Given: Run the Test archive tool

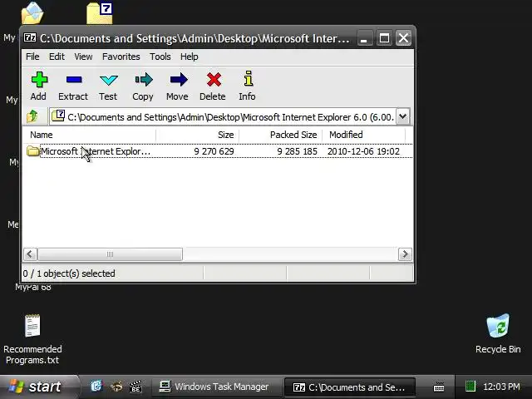Looking at the screenshot, I should point(109,80).
